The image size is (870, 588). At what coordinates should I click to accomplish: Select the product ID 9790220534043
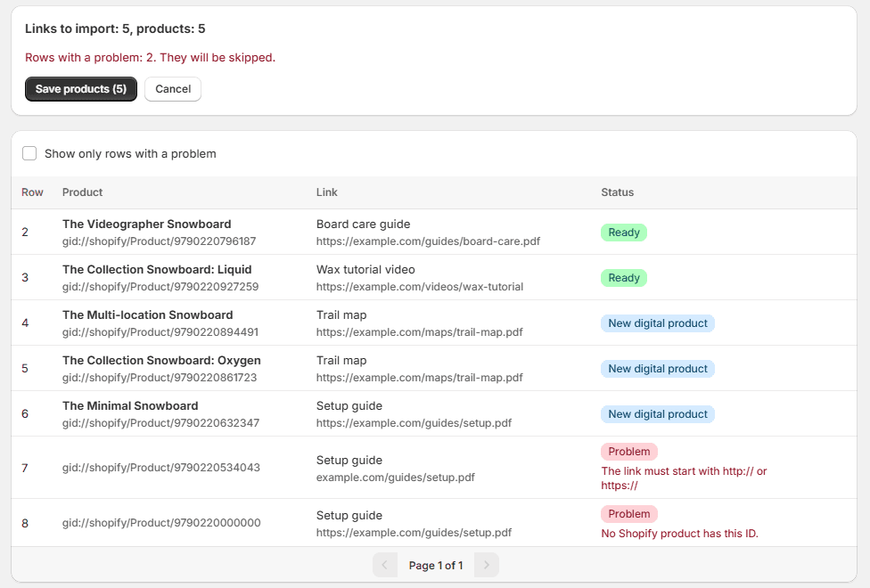click(x=161, y=468)
